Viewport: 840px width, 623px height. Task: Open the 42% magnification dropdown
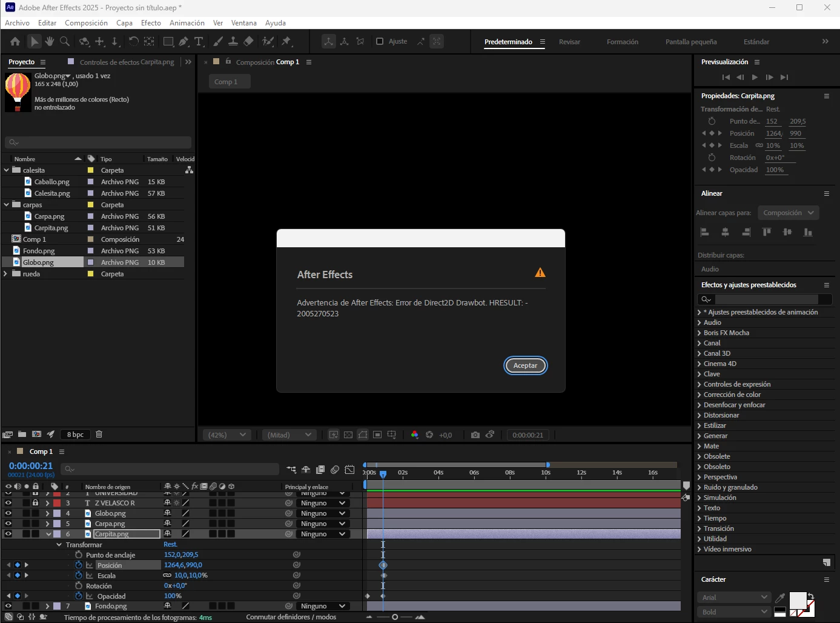pyautogui.click(x=227, y=435)
